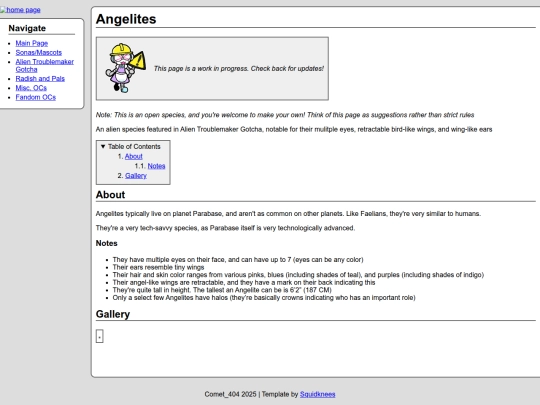Open the Sonas/Mascots link
Image resolution: width=540 pixels, height=405 pixels.
pyautogui.click(x=39, y=52)
